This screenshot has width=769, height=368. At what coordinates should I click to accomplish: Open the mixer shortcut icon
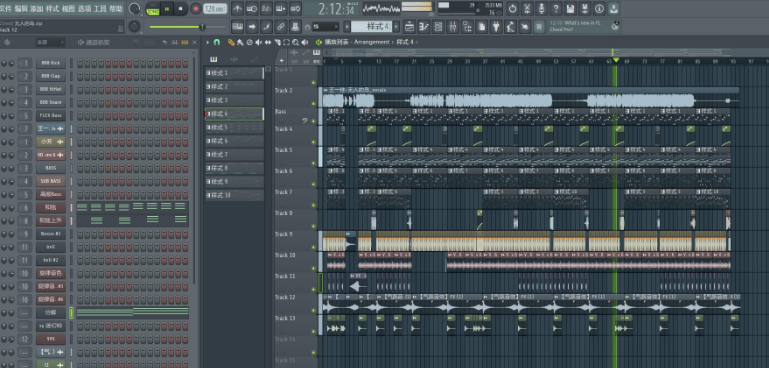coord(453,26)
